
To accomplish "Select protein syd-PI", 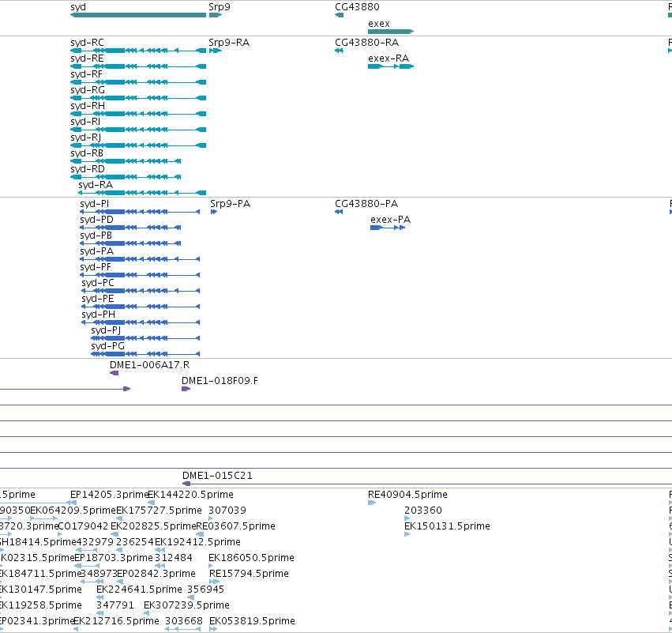I will pos(140,212).
